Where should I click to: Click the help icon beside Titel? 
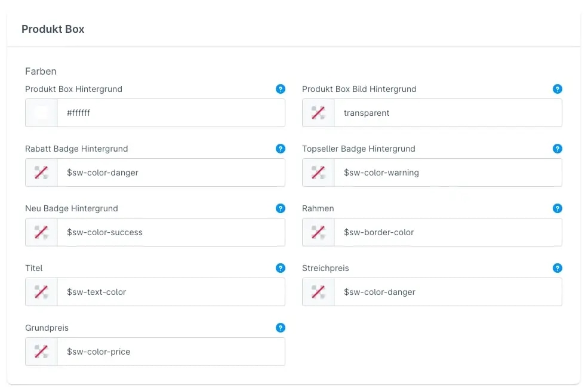(x=281, y=268)
